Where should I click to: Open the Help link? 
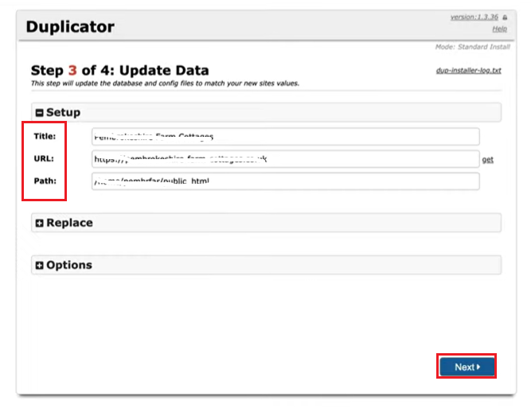(x=499, y=29)
